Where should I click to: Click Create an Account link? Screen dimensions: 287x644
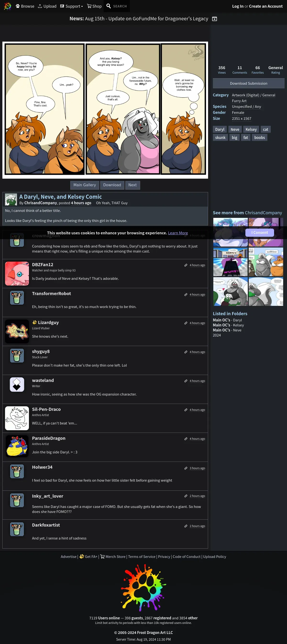pyautogui.click(x=265, y=6)
